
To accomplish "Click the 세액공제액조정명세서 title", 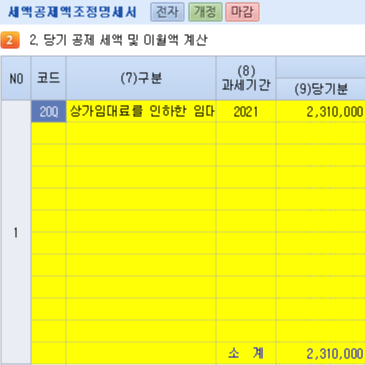I will [72, 13].
